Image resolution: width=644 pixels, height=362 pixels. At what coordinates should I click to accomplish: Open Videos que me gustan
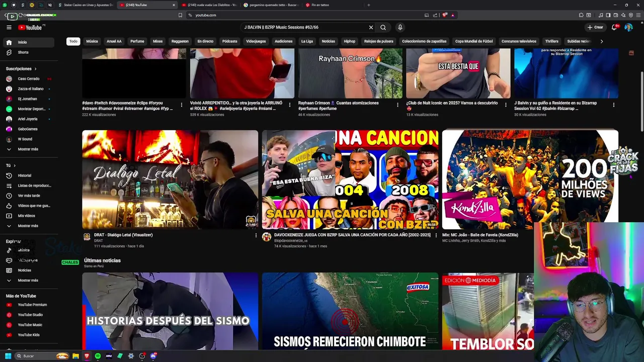click(29, 206)
